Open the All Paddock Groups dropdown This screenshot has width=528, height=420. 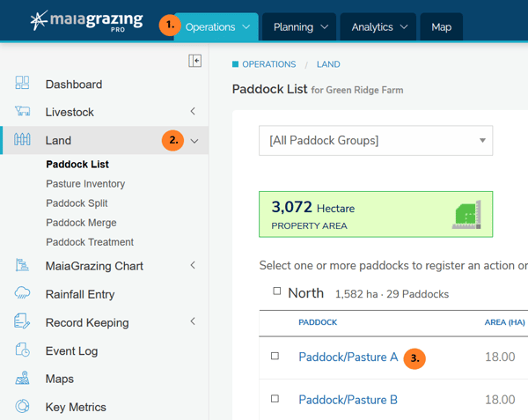coord(376,140)
